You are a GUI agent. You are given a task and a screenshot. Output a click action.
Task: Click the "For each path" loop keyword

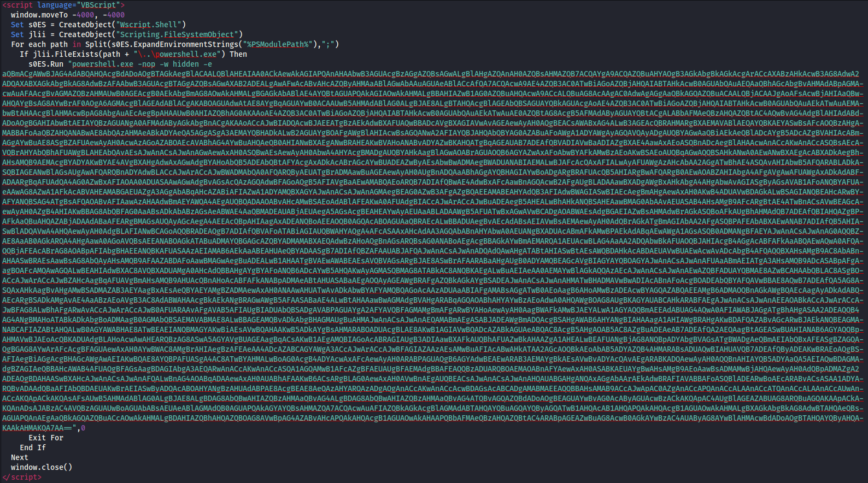tap(39, 45)
